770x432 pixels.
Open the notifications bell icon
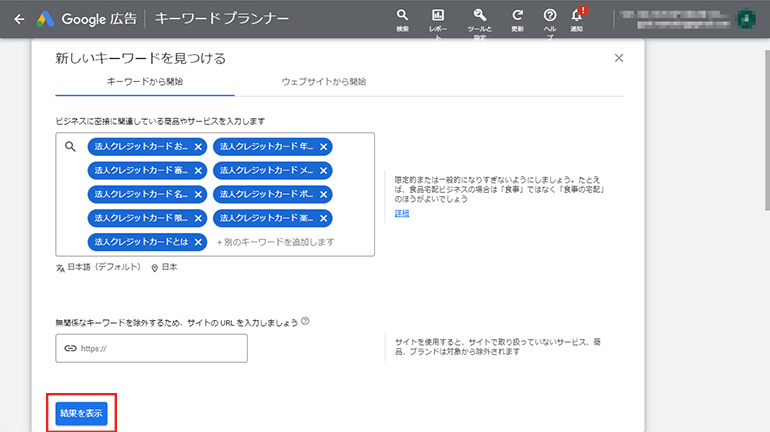coord(577,16)
